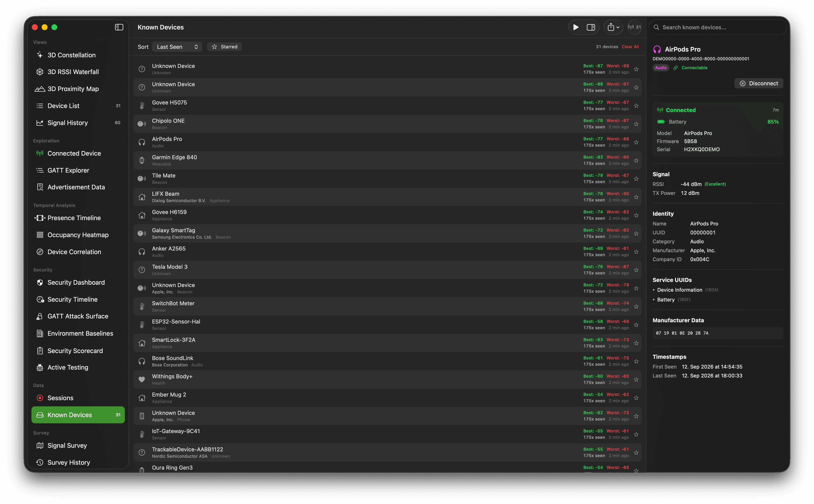Open 3D Proximity Map view
Viewport: 814px width, 504px height.
[x=78, y=89]
